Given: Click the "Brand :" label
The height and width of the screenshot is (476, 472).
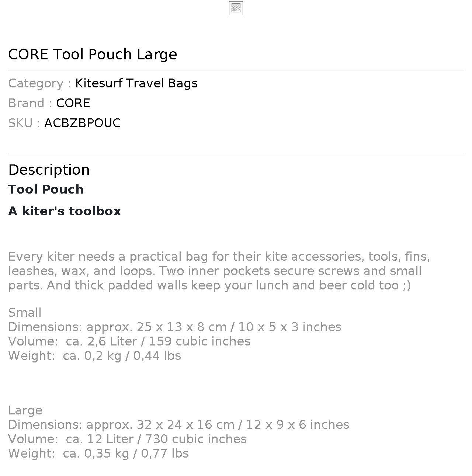Looking at the screenshot, I should click(x=30, y=103).
